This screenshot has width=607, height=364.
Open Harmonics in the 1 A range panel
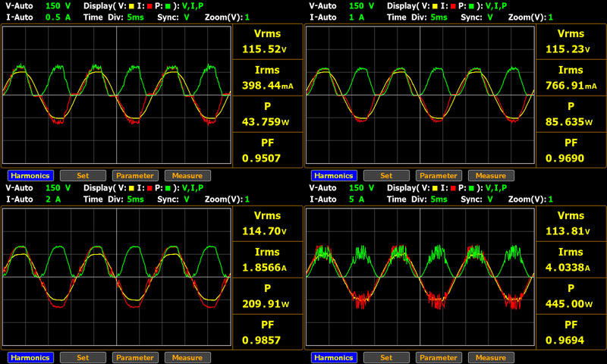click(334, 176)
